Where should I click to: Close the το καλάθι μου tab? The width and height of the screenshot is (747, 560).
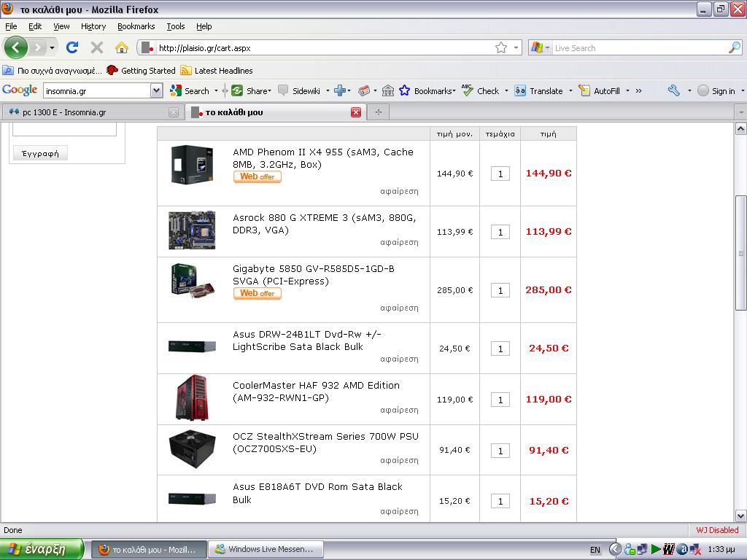pyautogui.click(x=355, y=112)
